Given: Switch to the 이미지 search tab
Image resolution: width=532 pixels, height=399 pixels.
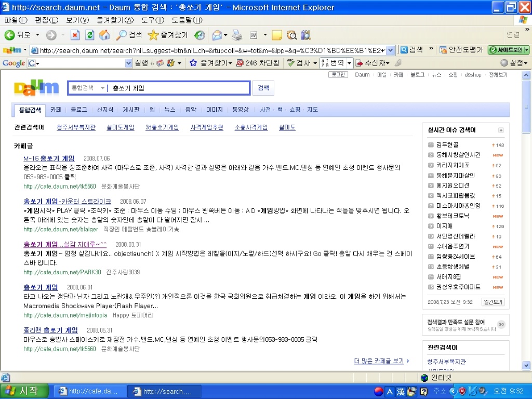Looking at the screenshot, I should 215,110.
